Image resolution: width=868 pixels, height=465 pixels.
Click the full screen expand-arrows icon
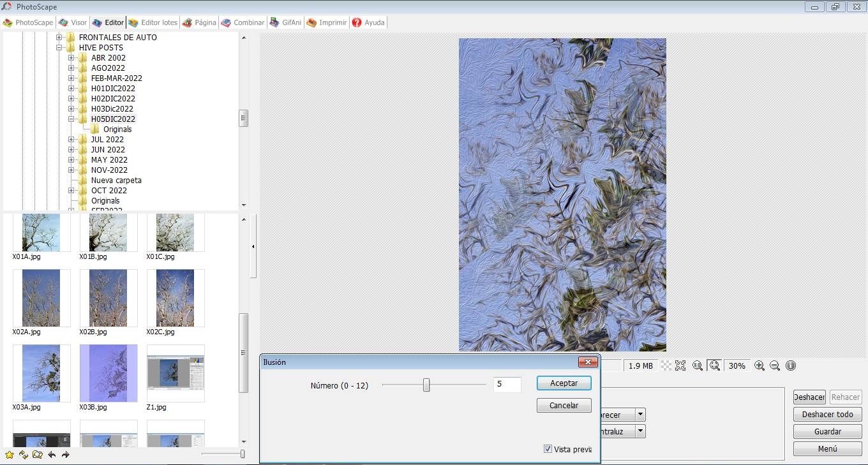click(x=680, y=365)
